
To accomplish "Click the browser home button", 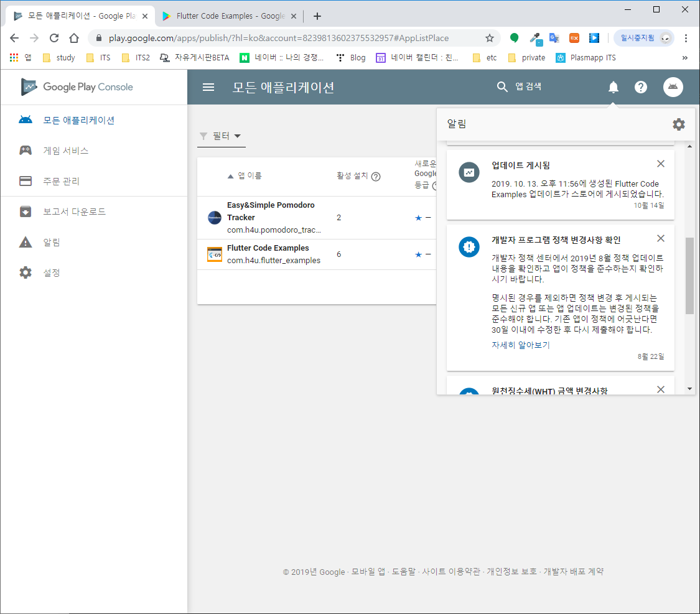I will point(74,38).
